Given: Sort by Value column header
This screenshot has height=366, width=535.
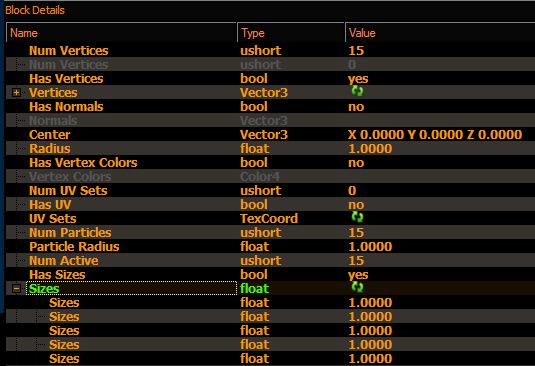Looking at the screenshot, I should [x=440, y=33].
